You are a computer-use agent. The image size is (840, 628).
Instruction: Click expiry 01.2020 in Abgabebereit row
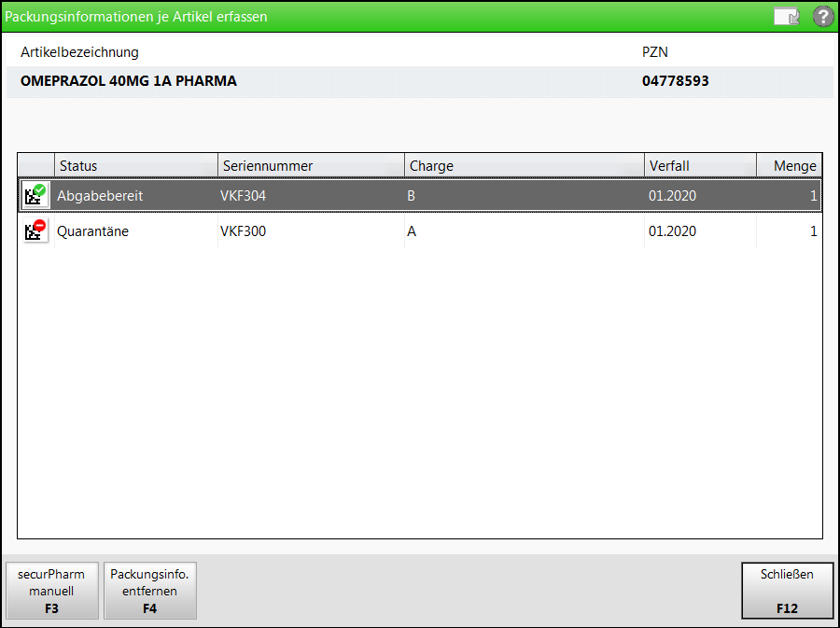click(x=672, y=196)
